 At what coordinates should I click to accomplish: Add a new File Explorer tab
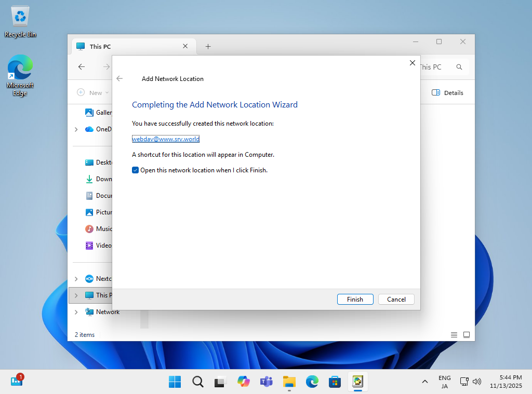(x=208, y=46)
